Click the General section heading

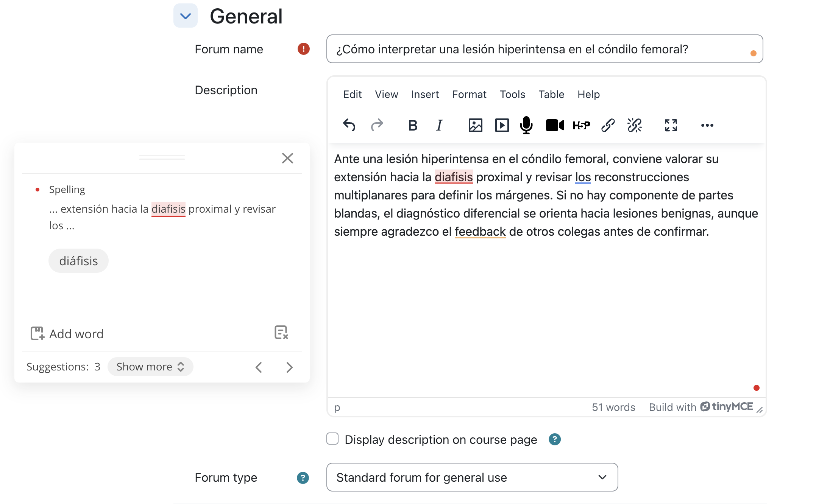point(246,16)
